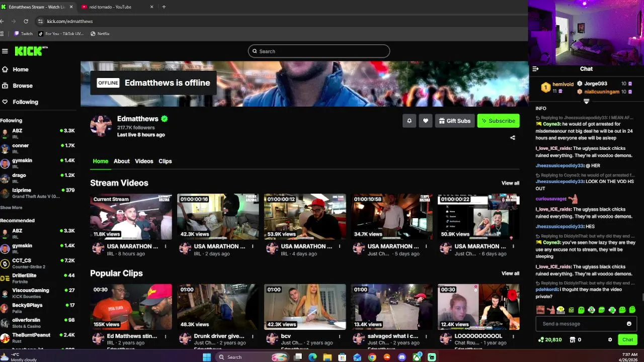Toggle the heart follow button
The height and width of the screenshot is (362, 644).
tap(426, 121)
